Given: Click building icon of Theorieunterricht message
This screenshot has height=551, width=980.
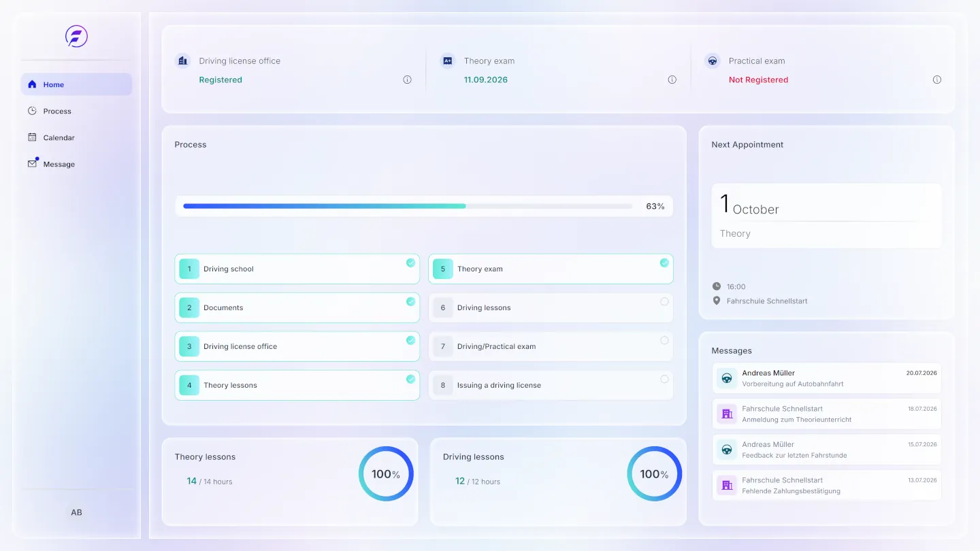Looking at the screenshot, I should [727, 414].
